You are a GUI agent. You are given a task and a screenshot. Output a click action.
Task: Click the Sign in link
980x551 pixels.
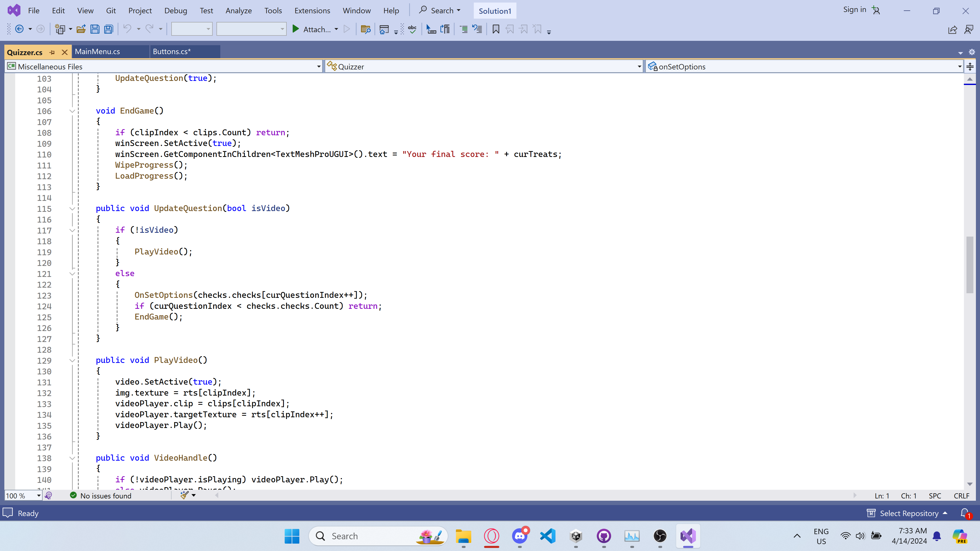[x=854, y=10]
